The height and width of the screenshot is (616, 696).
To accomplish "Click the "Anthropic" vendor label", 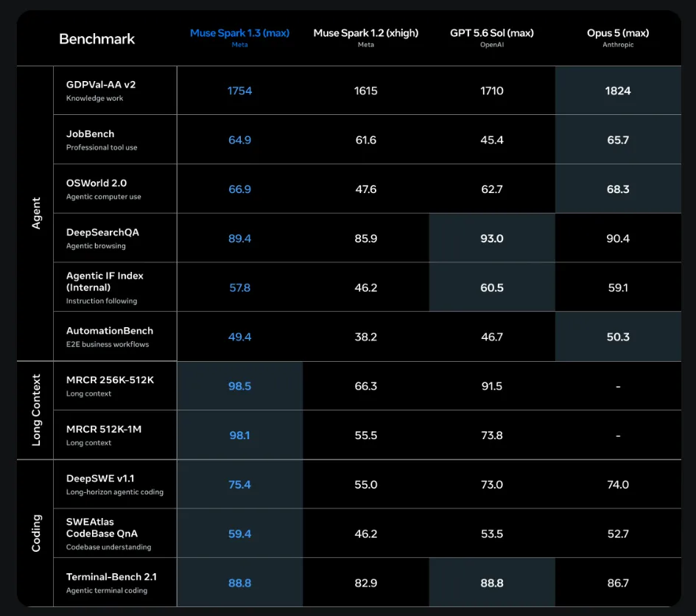I will 618,45.
